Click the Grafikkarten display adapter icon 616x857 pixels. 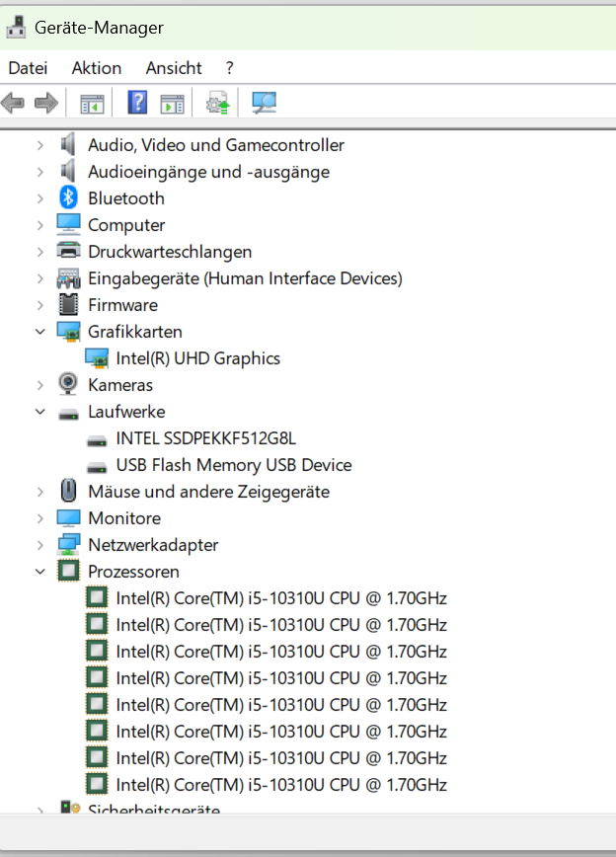[x=68, y=331]
